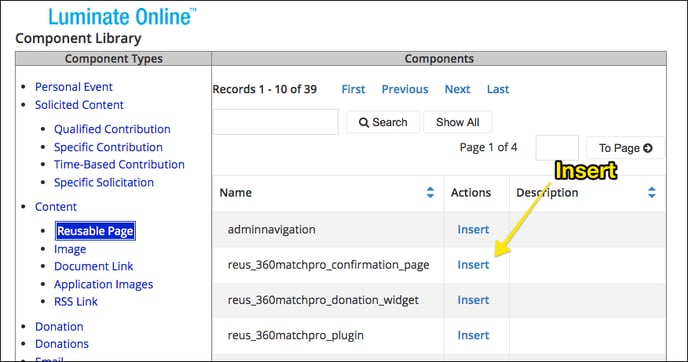Sort by Description column arrows

[652, 192]
